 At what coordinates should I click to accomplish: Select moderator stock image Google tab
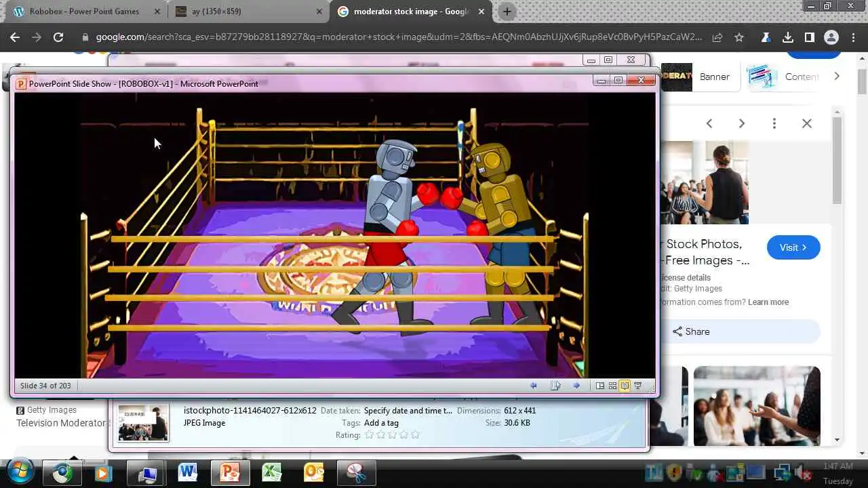coord(411,12)
